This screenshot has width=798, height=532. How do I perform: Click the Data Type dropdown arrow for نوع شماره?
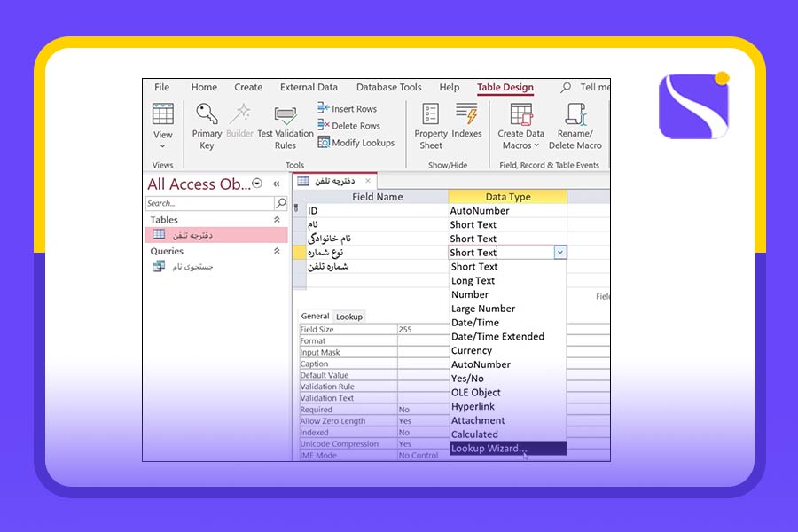560,252
